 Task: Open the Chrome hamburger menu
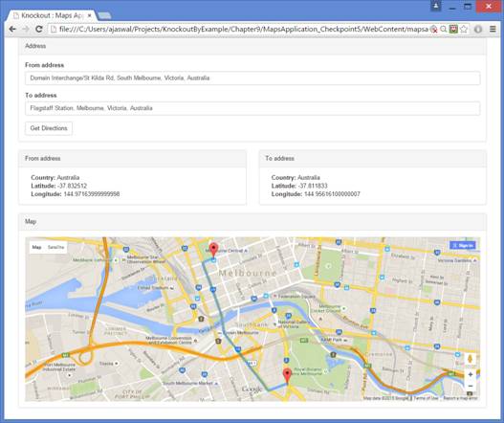[x=493, y=30]
